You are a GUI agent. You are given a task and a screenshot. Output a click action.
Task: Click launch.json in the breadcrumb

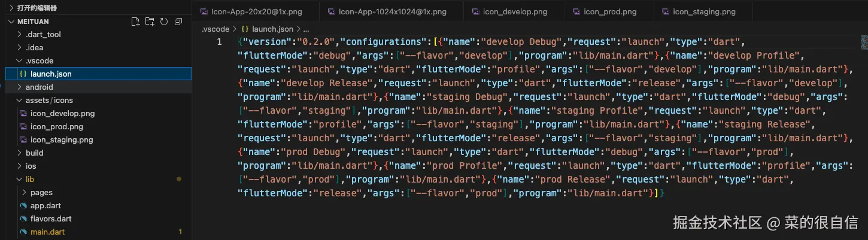click(x=272, y=29)
